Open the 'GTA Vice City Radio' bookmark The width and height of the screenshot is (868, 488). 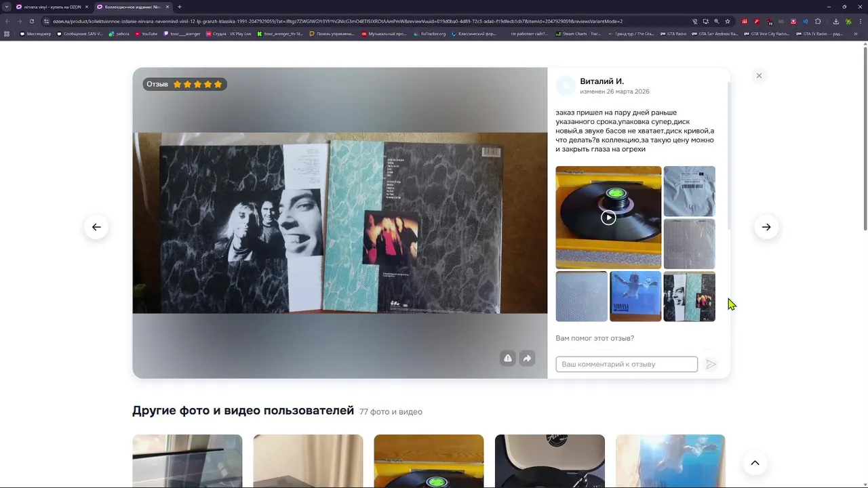(x=766, y=34)
